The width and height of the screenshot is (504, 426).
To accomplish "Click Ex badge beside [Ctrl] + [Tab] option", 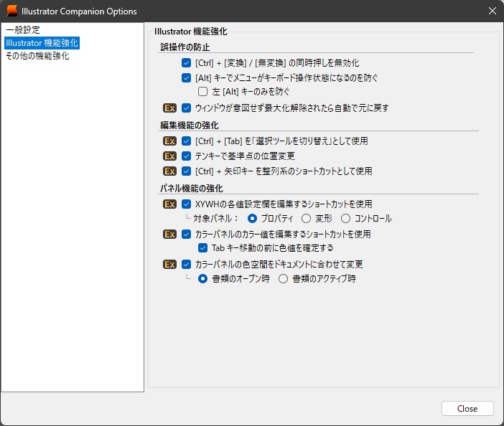I will [x=169, y=141].
